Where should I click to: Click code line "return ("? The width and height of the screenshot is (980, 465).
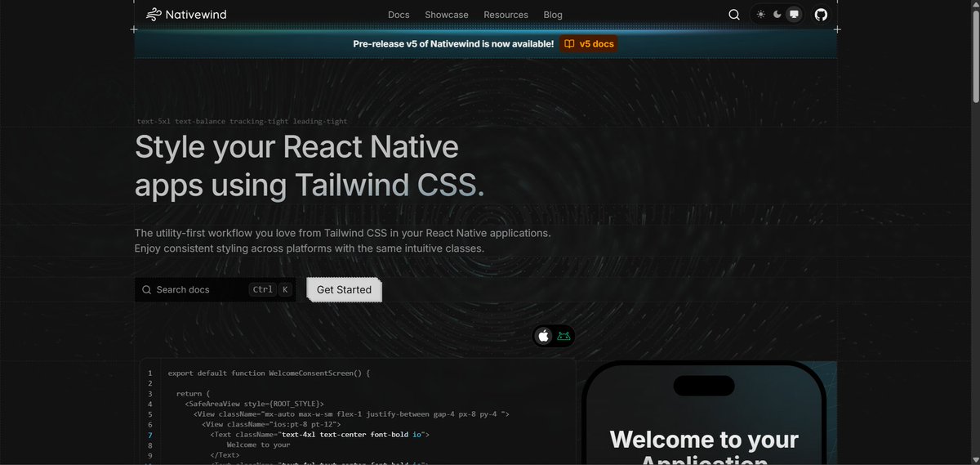pyautogui.click(x=193, y=393)
